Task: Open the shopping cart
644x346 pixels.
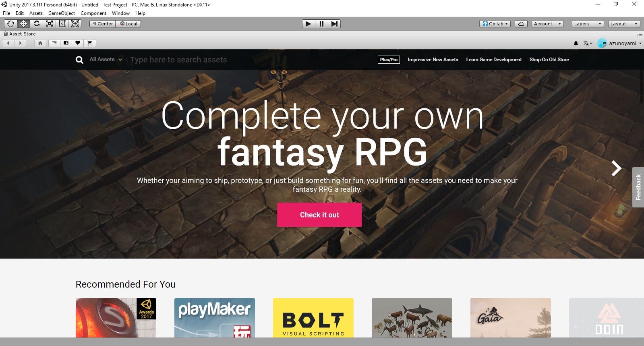Action: [x=90, y=43]
